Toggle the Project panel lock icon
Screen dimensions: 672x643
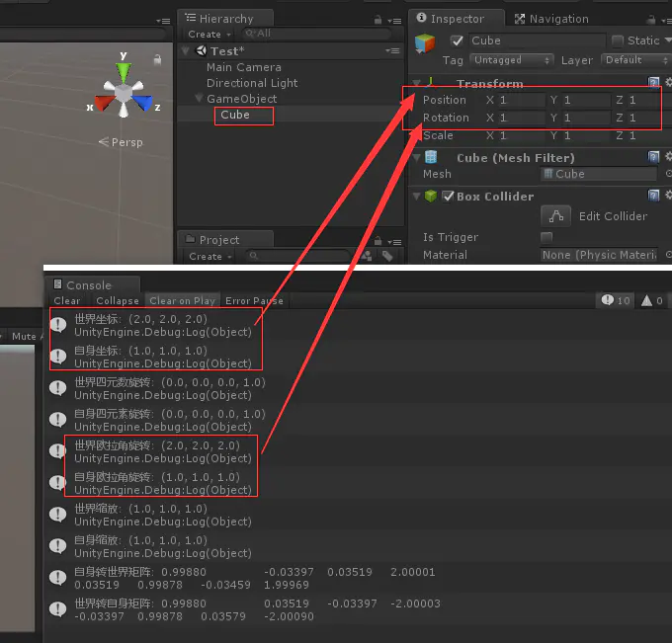(378, 241)
